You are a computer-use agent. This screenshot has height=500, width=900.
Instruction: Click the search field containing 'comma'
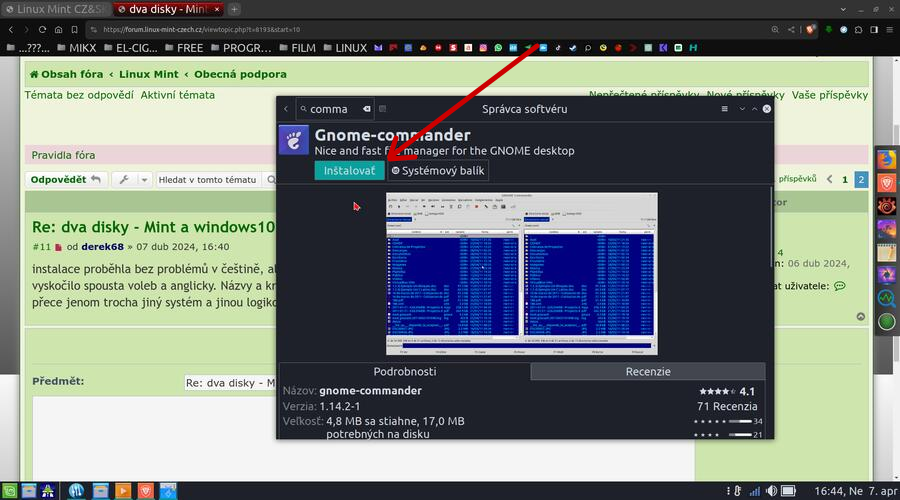tap(330, 109)
